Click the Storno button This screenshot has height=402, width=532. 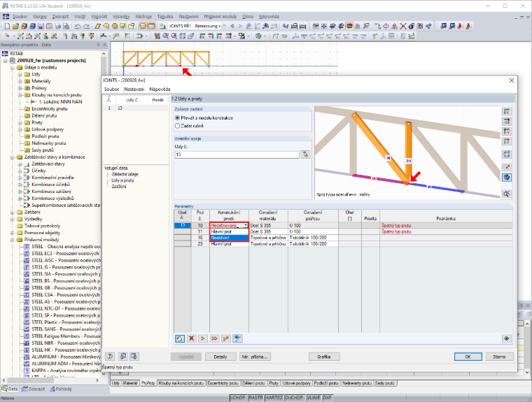coord(499,357)
